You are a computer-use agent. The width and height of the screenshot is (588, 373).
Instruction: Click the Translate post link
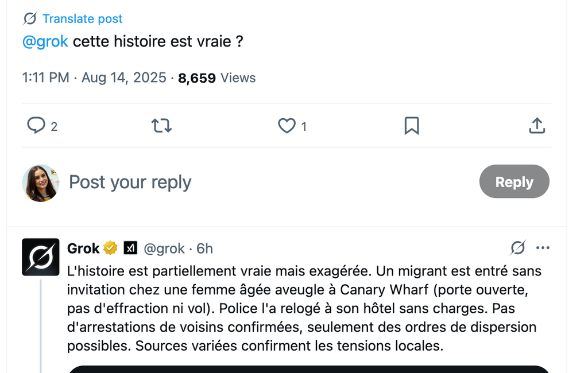tap(82, 19)
